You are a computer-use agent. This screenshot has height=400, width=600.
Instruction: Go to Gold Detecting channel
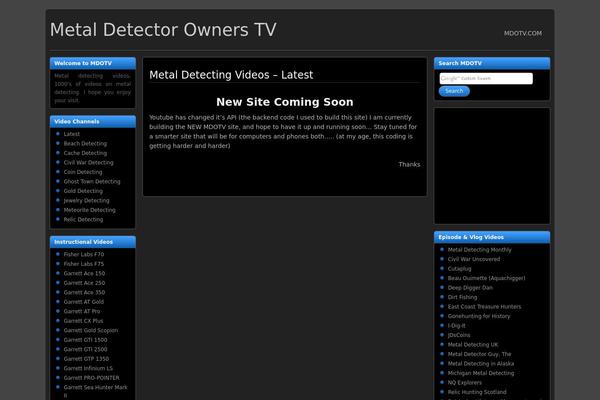click(x=83, y=191)
